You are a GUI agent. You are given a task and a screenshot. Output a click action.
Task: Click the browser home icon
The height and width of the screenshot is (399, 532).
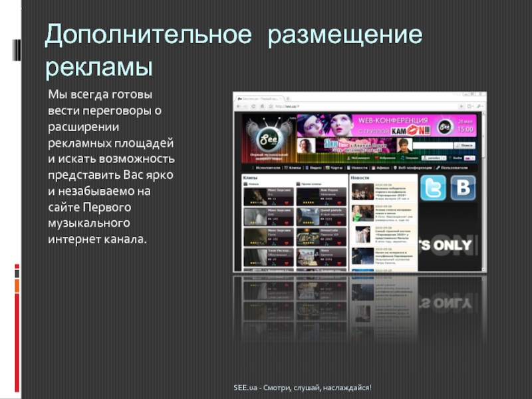(262, 106)
